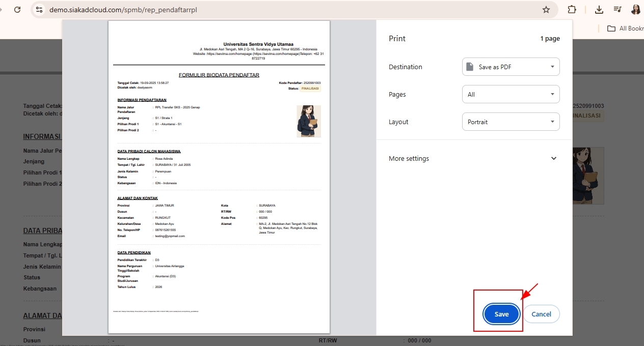
Task: Click the email address in preview
Action: pyautogui.click(x=170, y=236)
